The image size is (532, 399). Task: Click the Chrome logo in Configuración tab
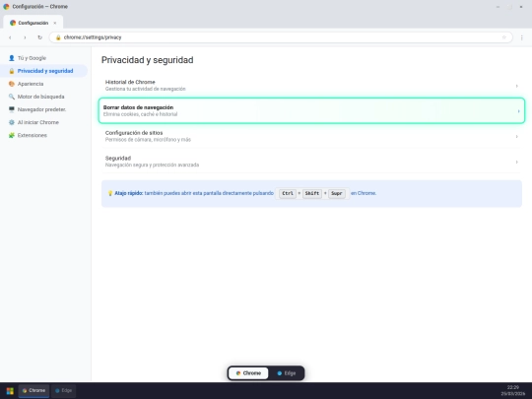pos(13,23)
